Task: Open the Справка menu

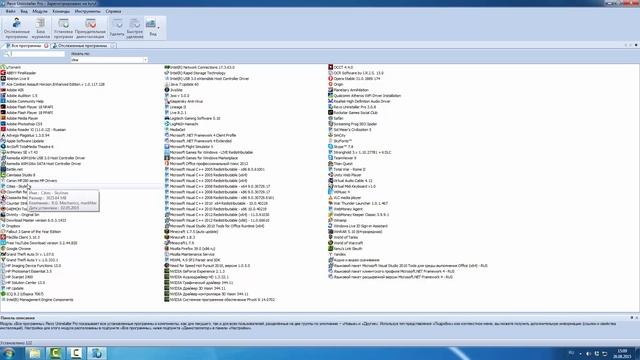Action: coord(113,11)
